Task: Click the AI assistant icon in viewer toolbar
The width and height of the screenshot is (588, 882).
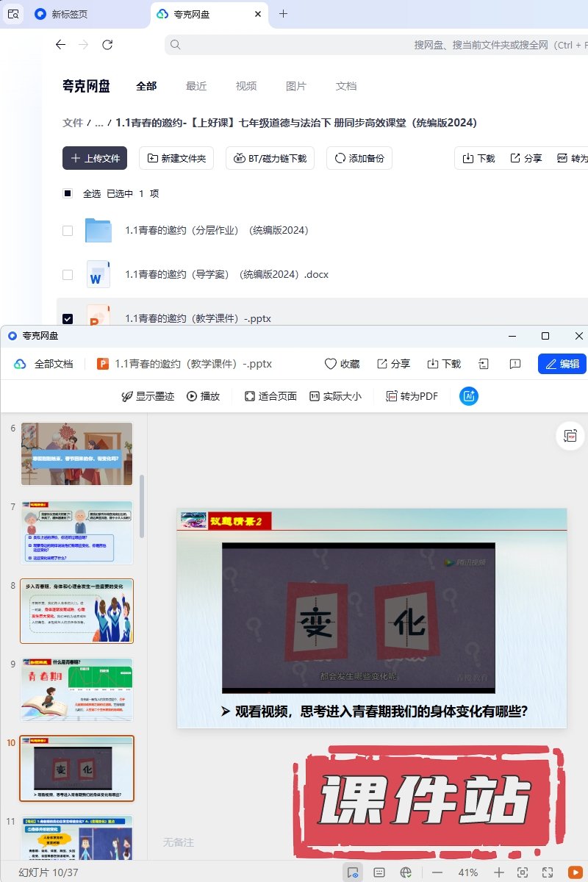Action: point(469,396)
